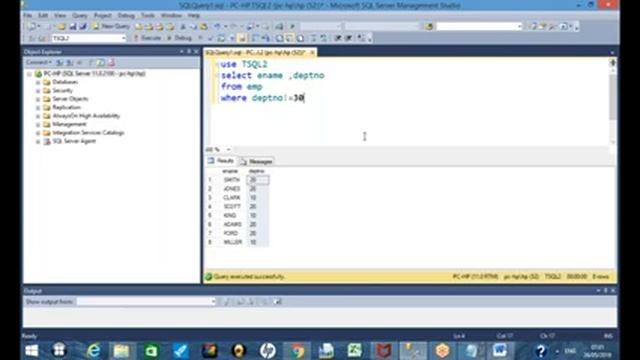
Task: Click the deptno column header
Action: [x=257, y=171]
